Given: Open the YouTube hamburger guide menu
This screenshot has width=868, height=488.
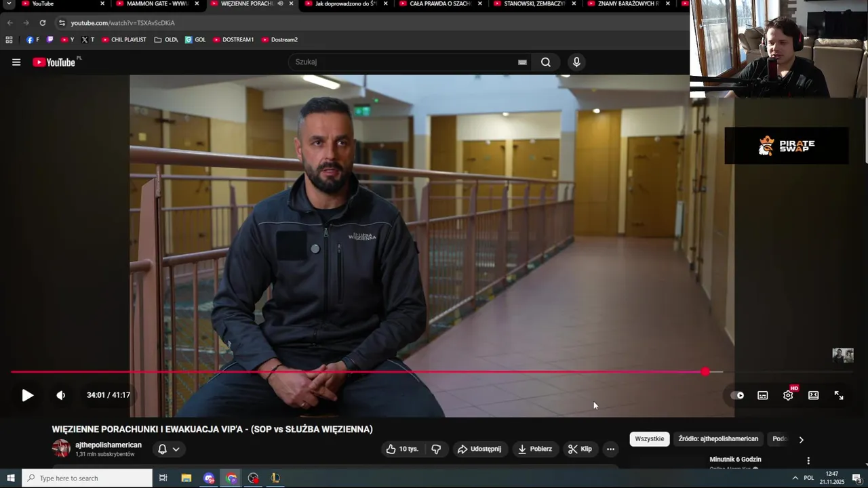Looking at the screenshot, I should pyautogui.click(x=16, y=62).
